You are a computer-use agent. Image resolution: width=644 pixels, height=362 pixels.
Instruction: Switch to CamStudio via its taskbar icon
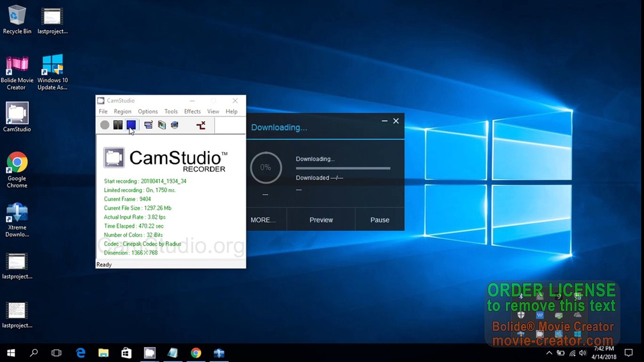pyautogui.click(x=149, y=353)
